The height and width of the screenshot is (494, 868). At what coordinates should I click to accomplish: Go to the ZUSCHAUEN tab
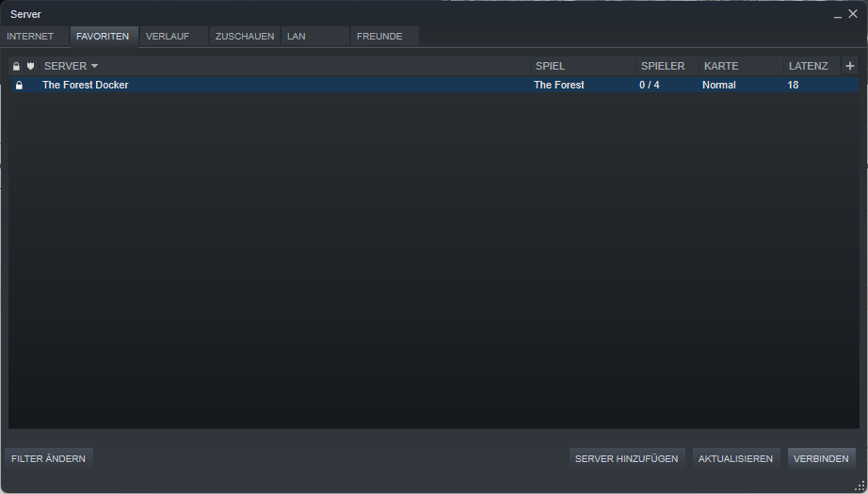click(x=244, y=37)
